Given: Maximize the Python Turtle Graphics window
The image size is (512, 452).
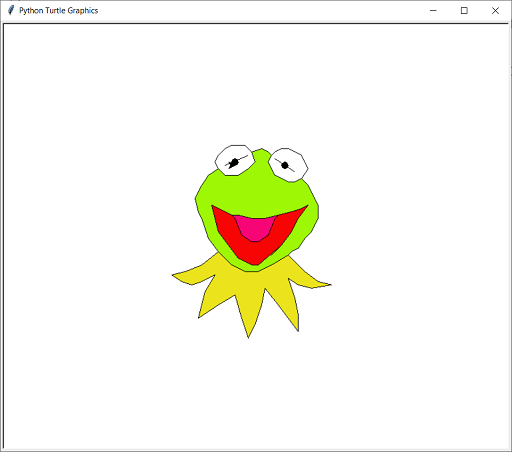Looking at the screenshot, I should (x=464, y=11).
